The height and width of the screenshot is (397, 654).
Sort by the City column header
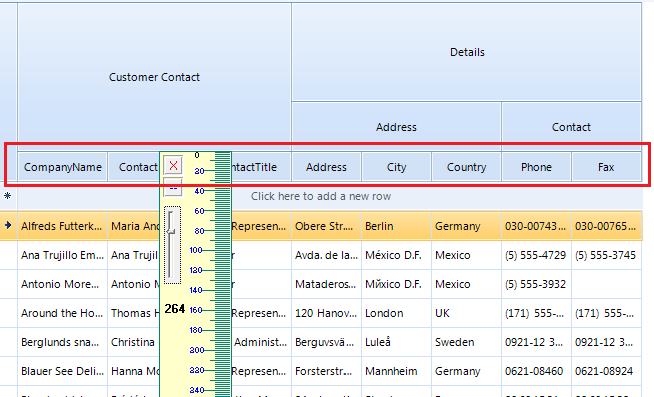click(x=396, y=167)
